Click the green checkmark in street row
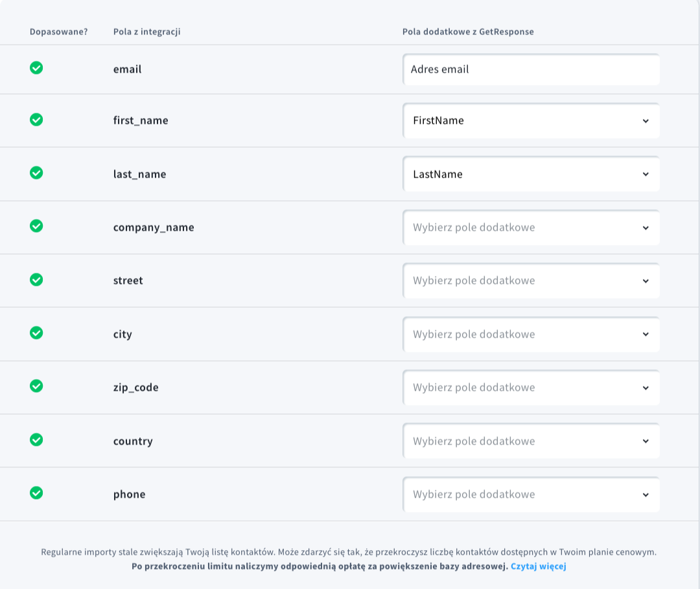The width and height of the screenshot is (700, 589). (36, 279)
